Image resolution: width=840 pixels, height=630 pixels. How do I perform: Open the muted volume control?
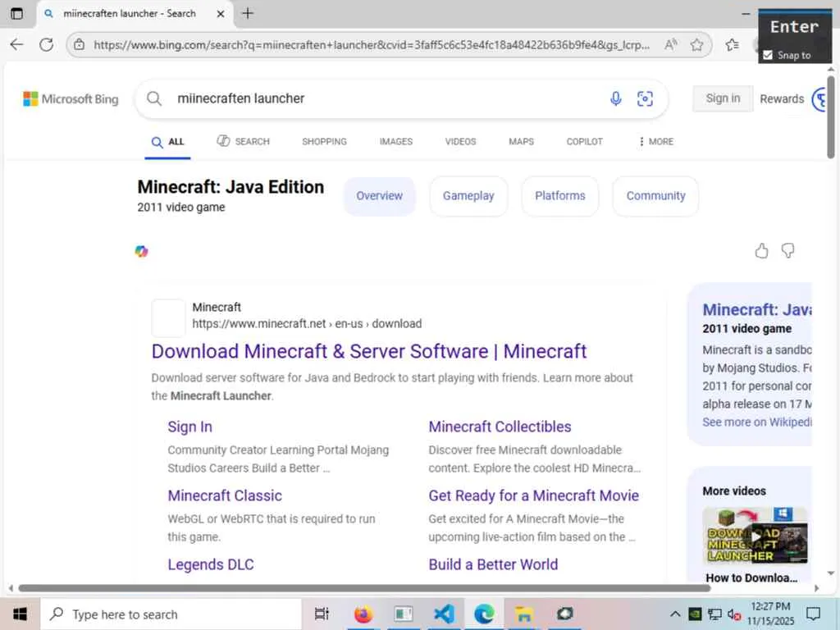(734, 614)
